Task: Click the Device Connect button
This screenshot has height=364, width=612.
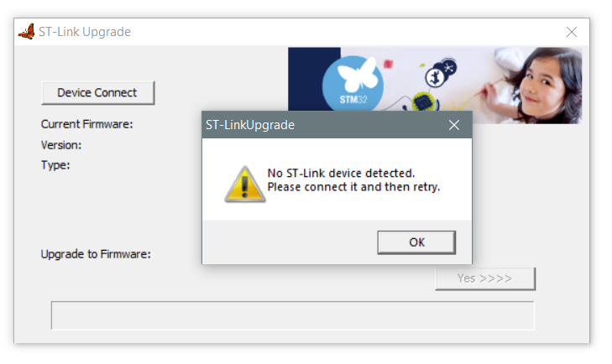Action: [x=97, y=93]
